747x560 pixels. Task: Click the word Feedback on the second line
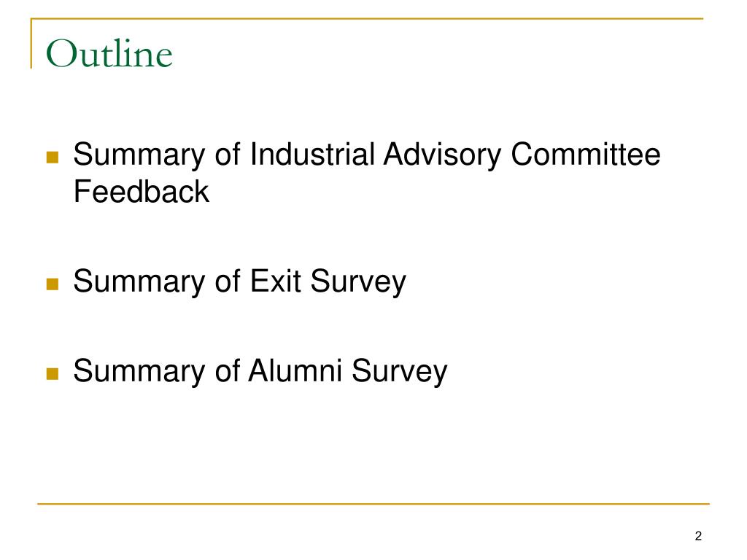(x=142, y=192)
